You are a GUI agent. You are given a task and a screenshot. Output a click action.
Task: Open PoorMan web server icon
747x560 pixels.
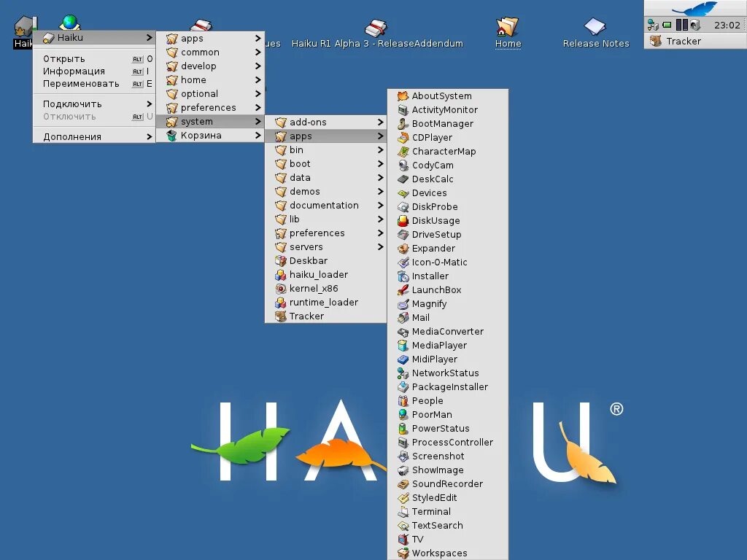(403, 414)
